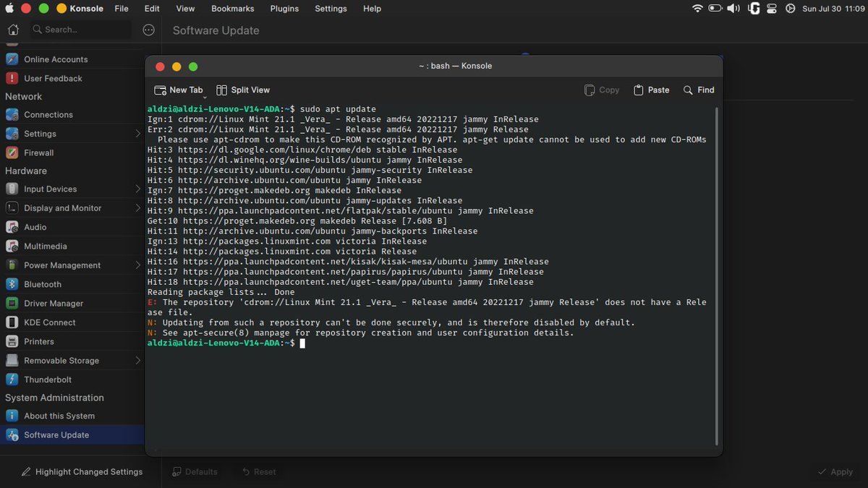Click the yellow minimize button of Konsole
Image resolution: width=868 pixels, height=488 pixels.
click(176, 67)
